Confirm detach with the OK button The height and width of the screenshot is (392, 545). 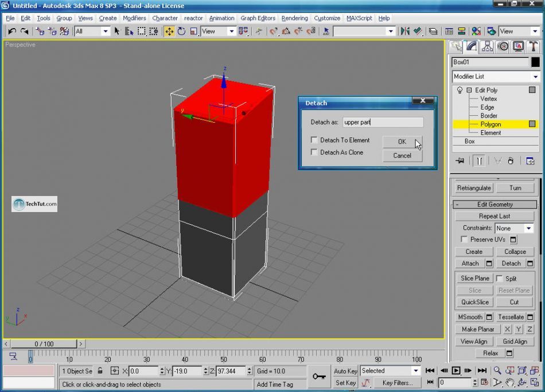click(402, 142)
